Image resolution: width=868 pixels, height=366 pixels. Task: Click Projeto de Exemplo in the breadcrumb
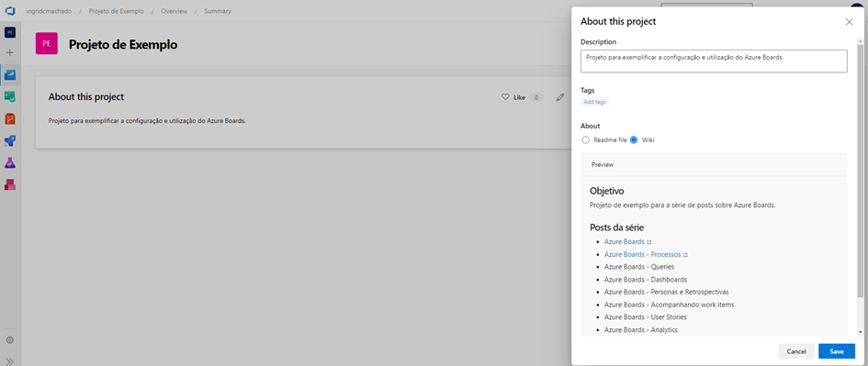(117, 11)
